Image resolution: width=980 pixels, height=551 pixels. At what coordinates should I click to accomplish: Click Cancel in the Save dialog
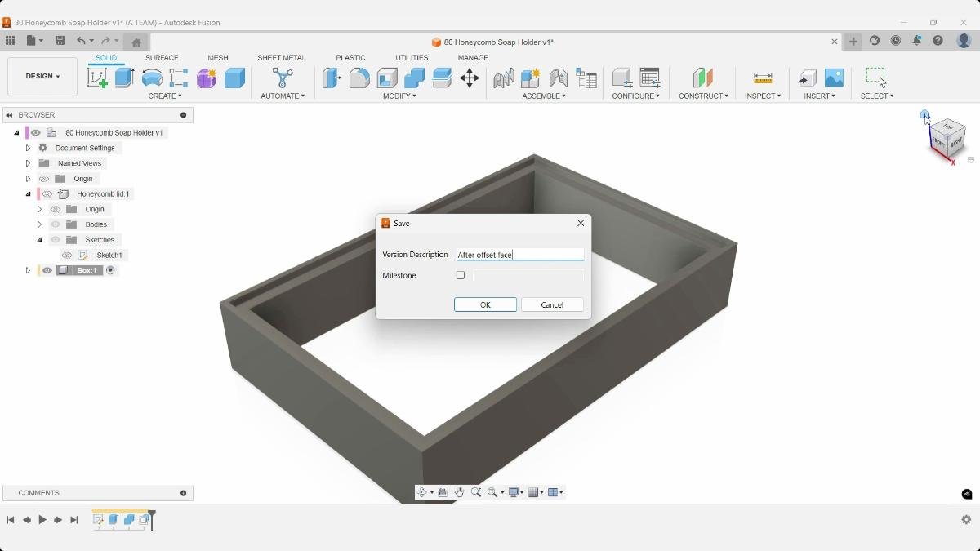(x=552, y=304)
